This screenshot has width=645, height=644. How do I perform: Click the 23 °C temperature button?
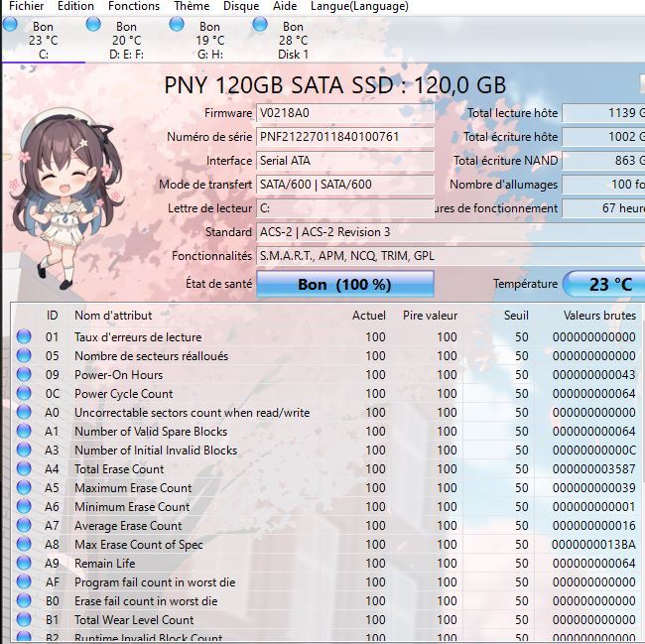[603, 284]
